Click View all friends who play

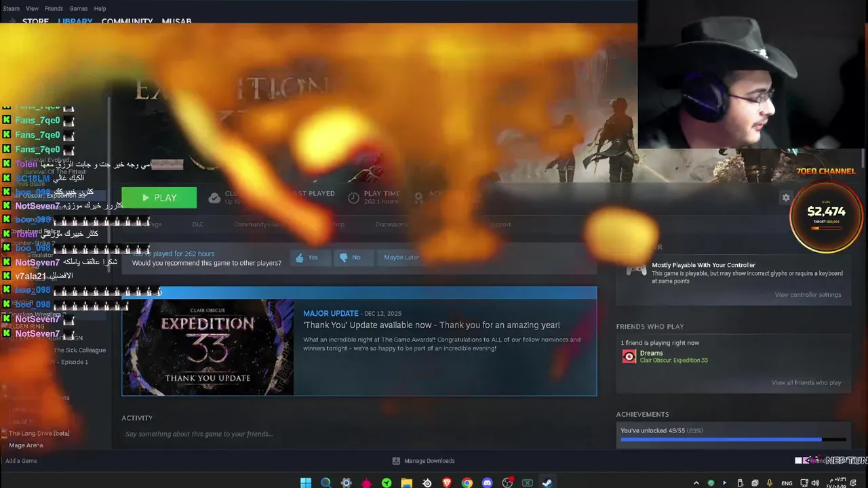coord(806,383)
